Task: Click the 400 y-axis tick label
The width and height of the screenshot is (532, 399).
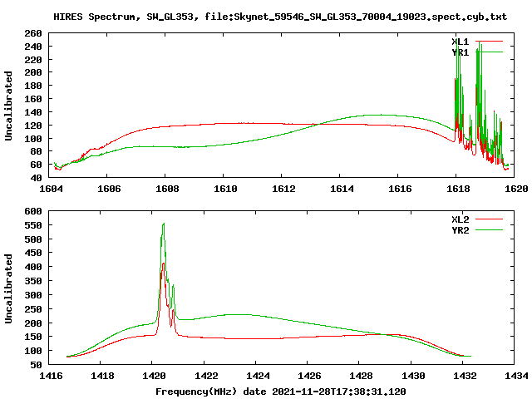Action: (33, 267)
